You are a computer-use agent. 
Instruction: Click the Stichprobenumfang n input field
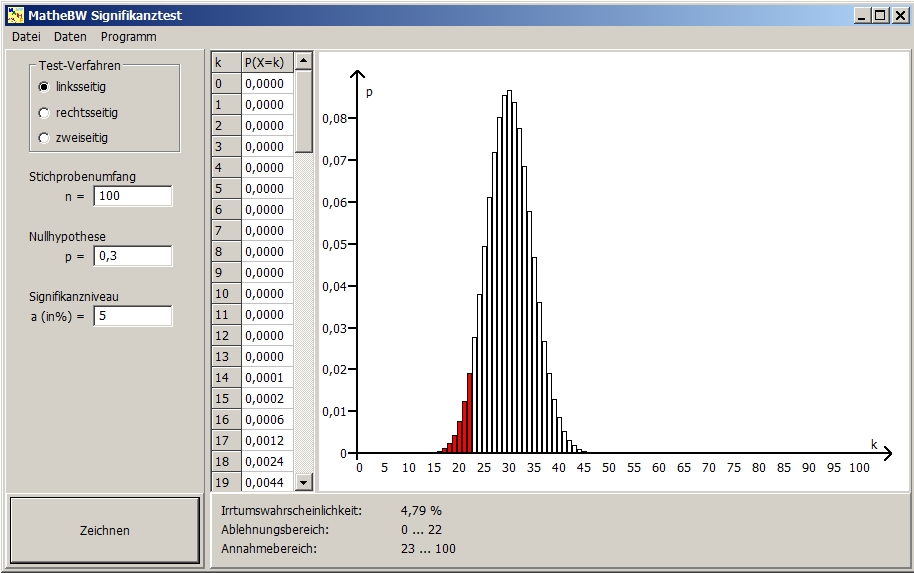click(x=133, y=196)
